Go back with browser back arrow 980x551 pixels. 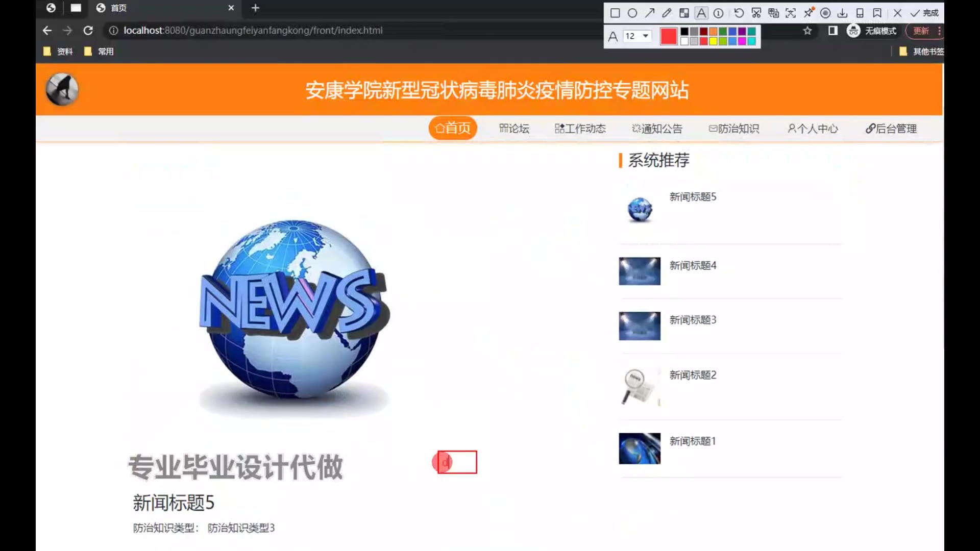click(47, 31)
